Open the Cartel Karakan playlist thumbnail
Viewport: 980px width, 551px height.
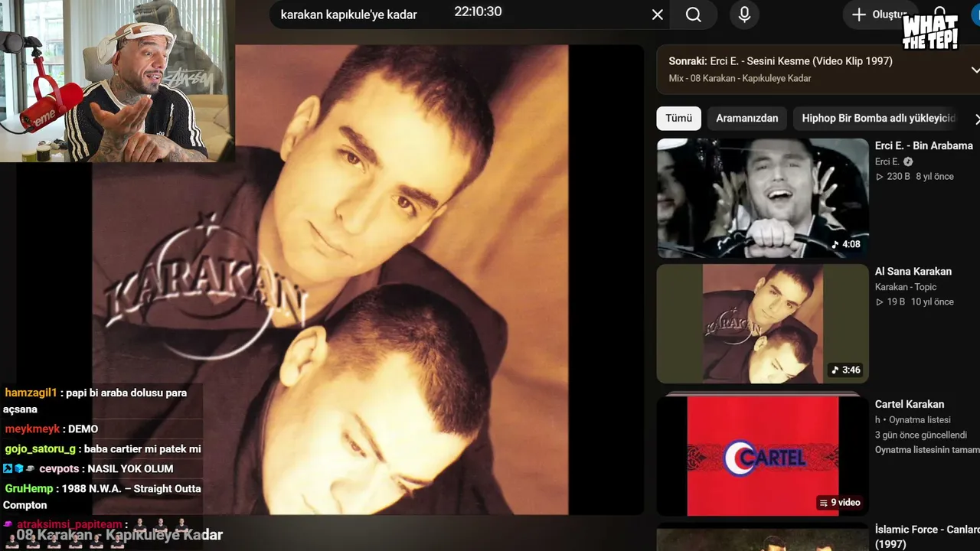coord(763,455)
